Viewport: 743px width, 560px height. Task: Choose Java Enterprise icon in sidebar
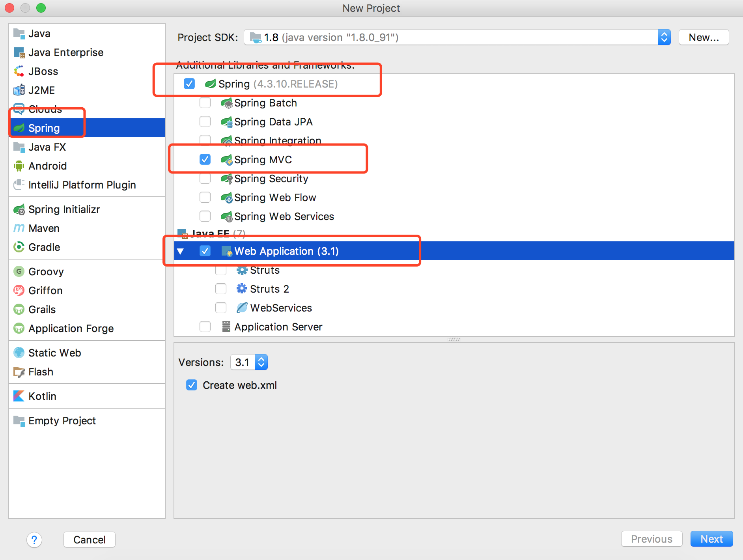(x=19, y=52)
